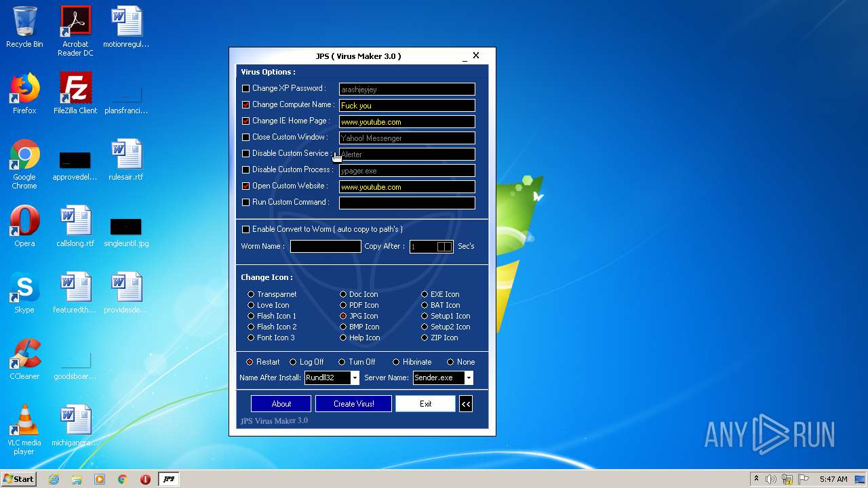Select the Transparnet icon radio
The height and width of the screenshot is (488, 868).
point(251,294)
